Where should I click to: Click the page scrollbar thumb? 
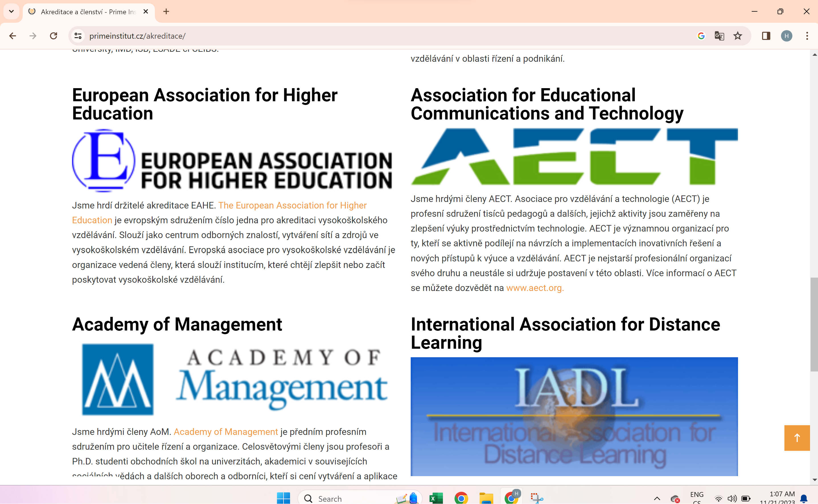coord(814,324)
